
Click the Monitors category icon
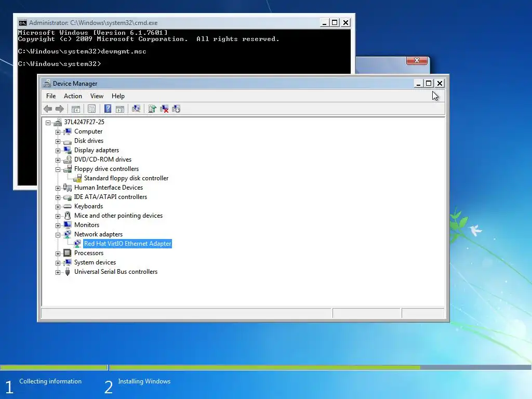68,225
